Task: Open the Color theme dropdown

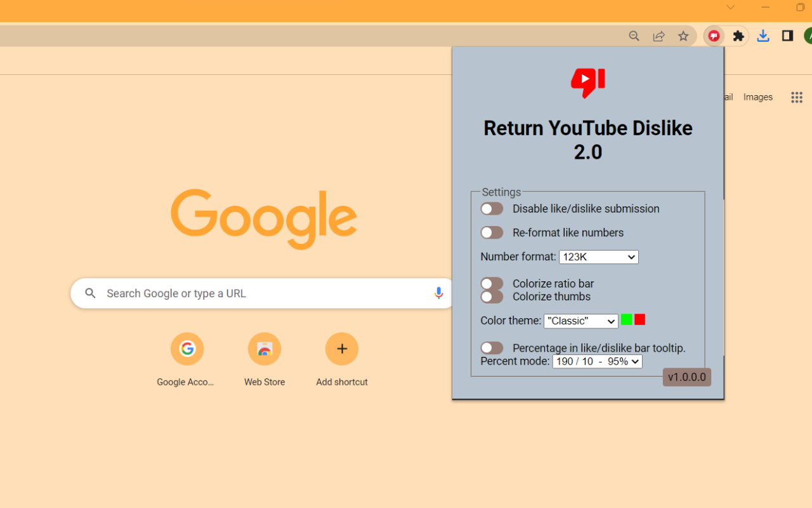Action: pos(581,321)
